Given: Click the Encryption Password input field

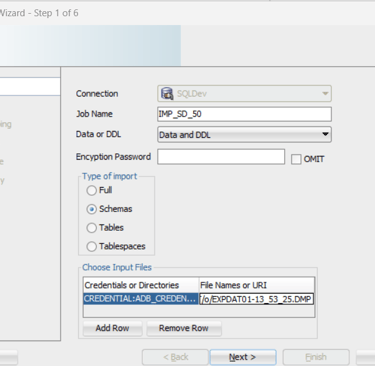Looking at the screenshot, I should click(221, 157).
